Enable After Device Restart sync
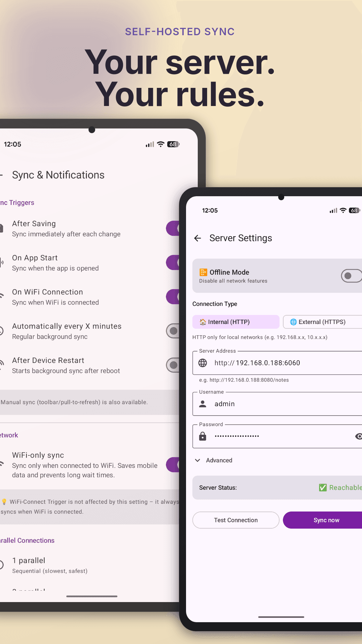 173,365
